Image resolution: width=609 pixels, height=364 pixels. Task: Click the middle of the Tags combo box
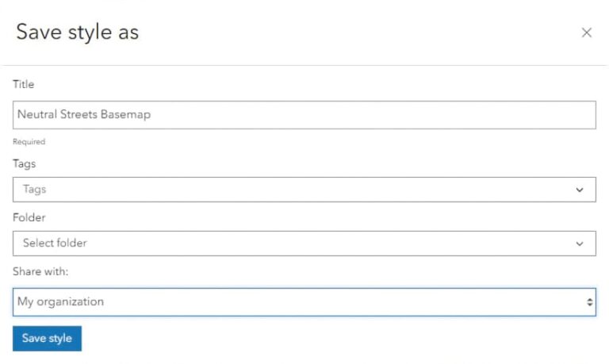click(x=304, y=190)
